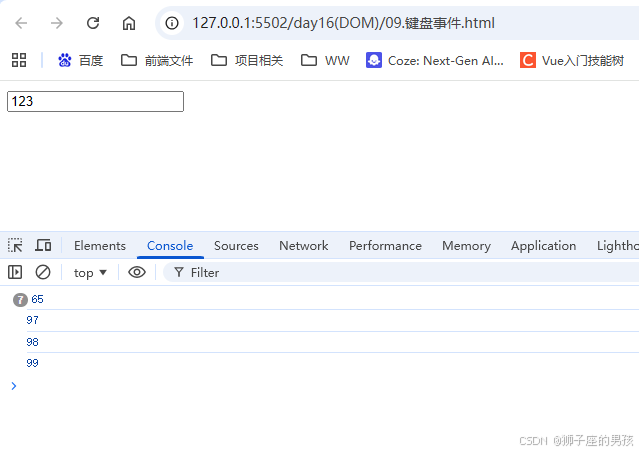Select console output 97

tap(32, 320)
